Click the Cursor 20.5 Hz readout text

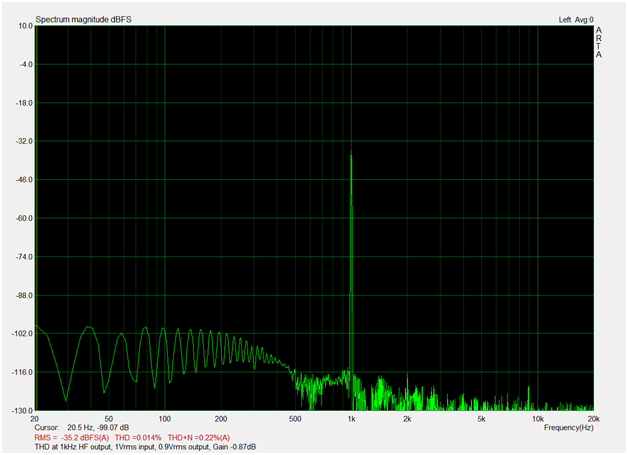(81, 428)
